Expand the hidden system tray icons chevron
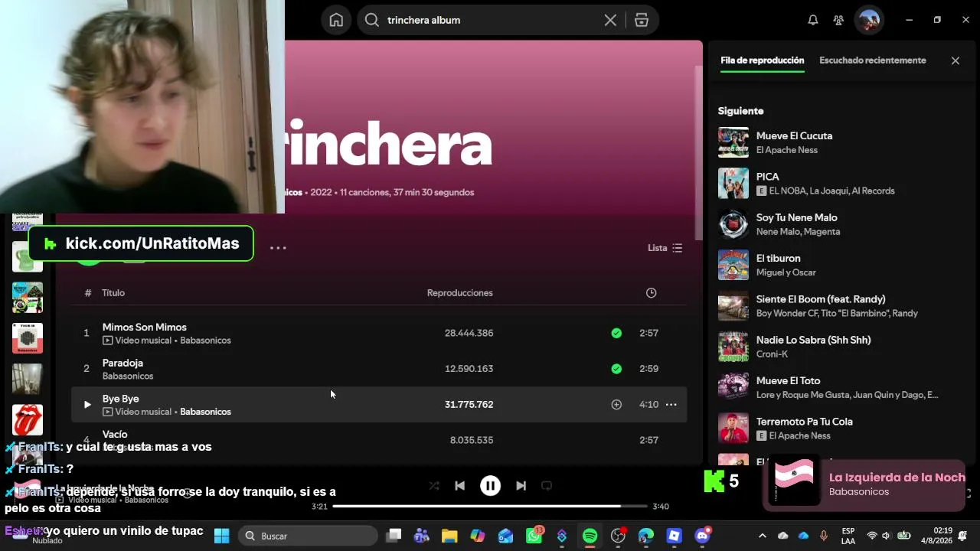 pyautogui.click(x=762, y=536)
